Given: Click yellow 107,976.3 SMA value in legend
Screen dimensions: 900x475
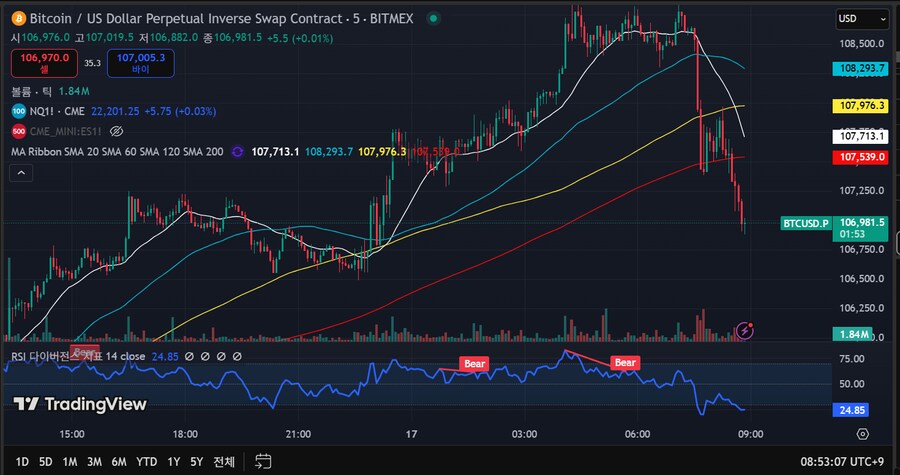Looking at the screenshot, I should tap(382, 152).
